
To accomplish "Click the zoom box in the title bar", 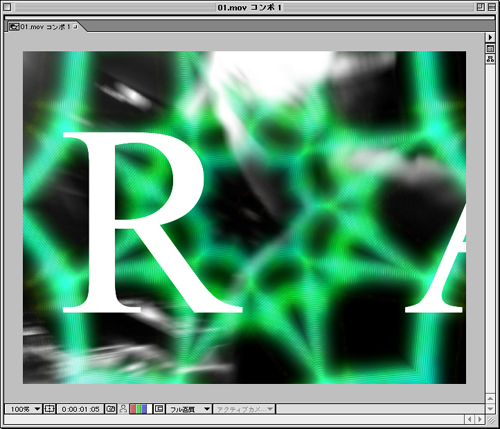I will coord(480,7).
